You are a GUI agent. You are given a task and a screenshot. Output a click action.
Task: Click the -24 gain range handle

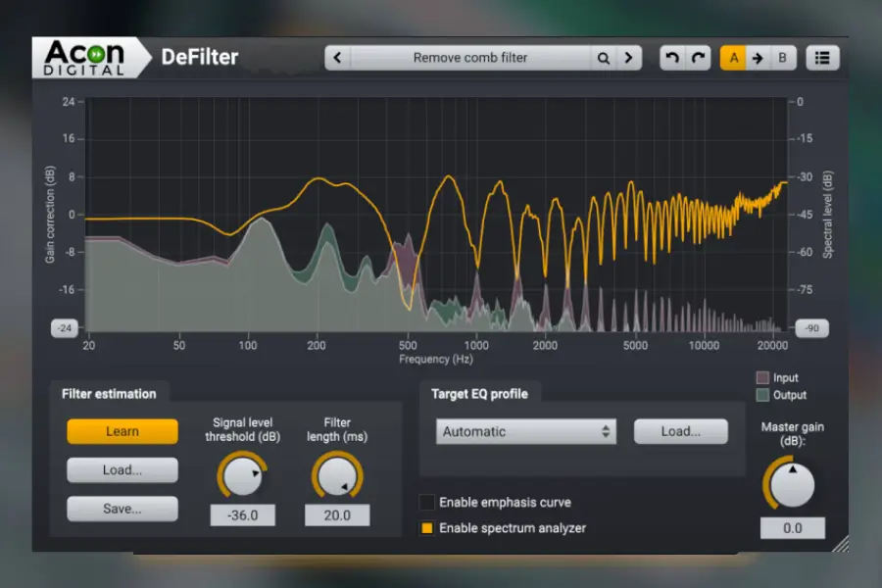[x=65, y=328]
